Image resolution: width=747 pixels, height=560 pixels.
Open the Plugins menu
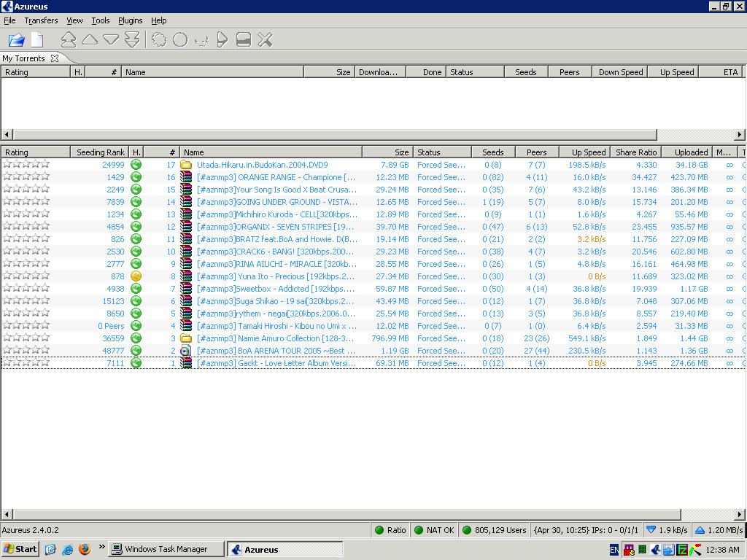coord(130,20)
